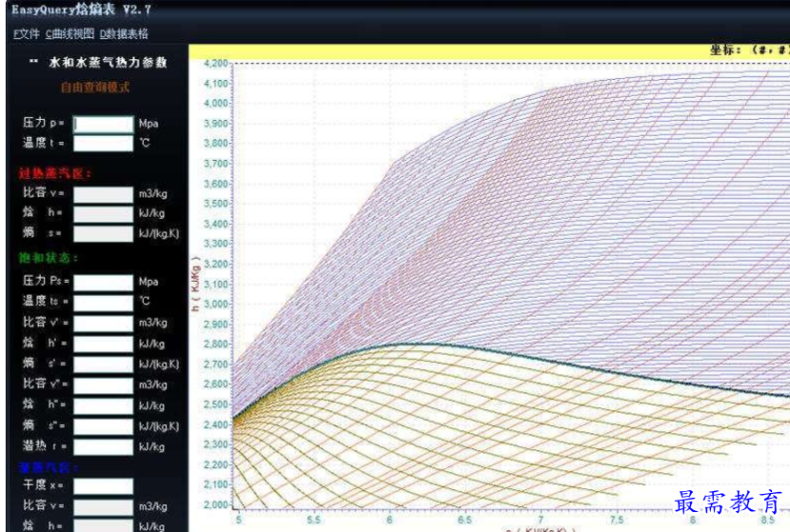Click the 焓 h' output field
790x532 pixels.
click(x=104, y=345)
